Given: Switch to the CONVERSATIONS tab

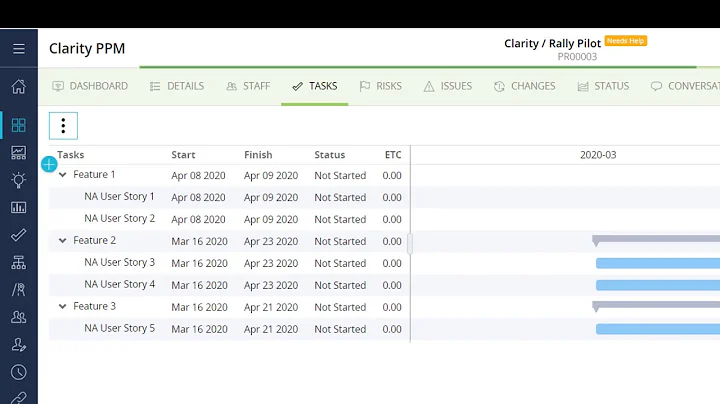Looking at the screenshot, I should (685, 86).
